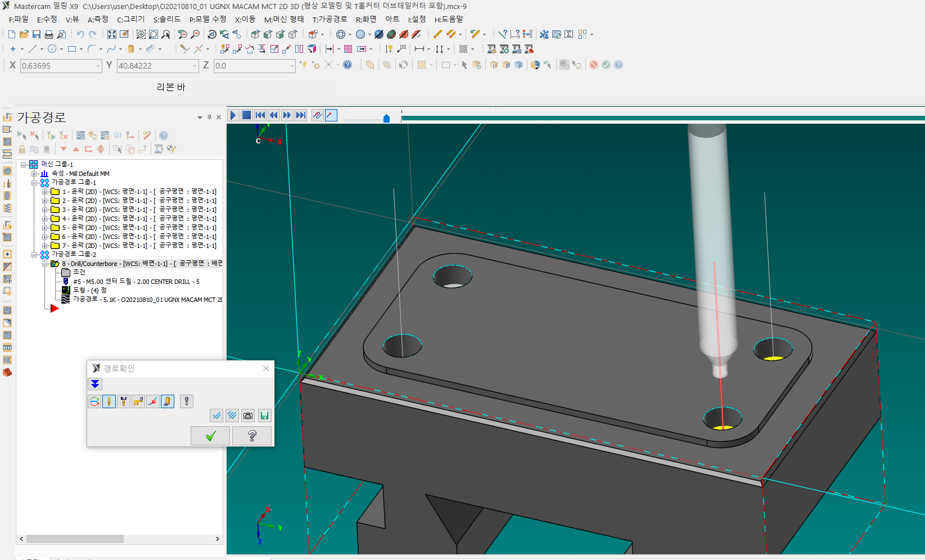The width and height of the screenshot is (925, 560).
Task: Expand operation 1 - 윤곽 (2D)
Action: click(x=44, y=192)
